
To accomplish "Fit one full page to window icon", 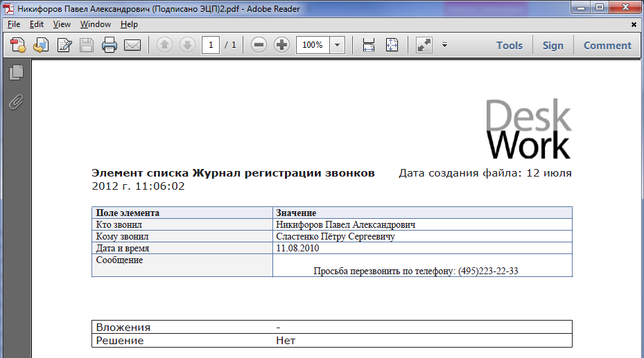I will [392, 45].
